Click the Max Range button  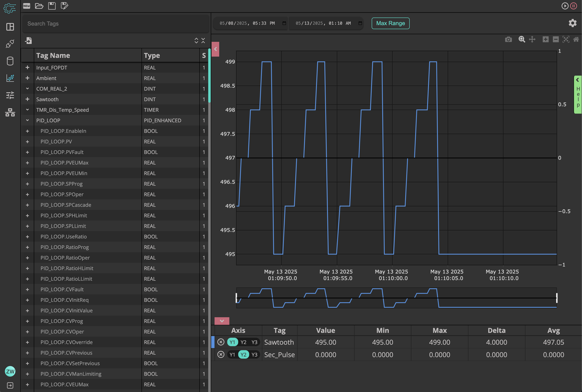tap(390, 23)
